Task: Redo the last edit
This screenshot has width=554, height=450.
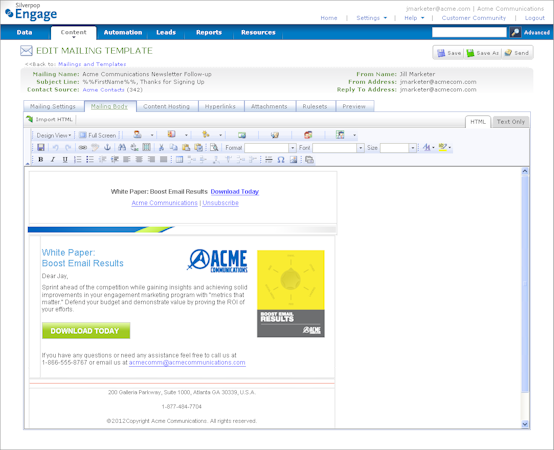Action: (x=68, y=147)
